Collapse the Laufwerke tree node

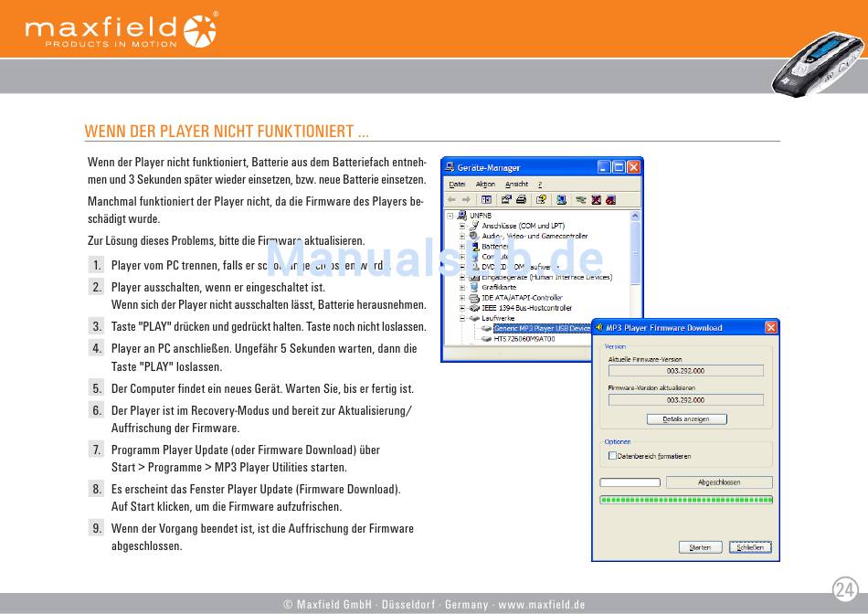point(462,318)
